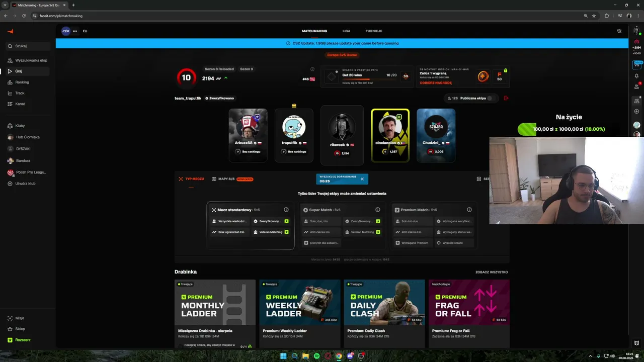The height and width of the screenshot is (362, 644).
Task: Open Chudzini_ player card
Action: 436,135
